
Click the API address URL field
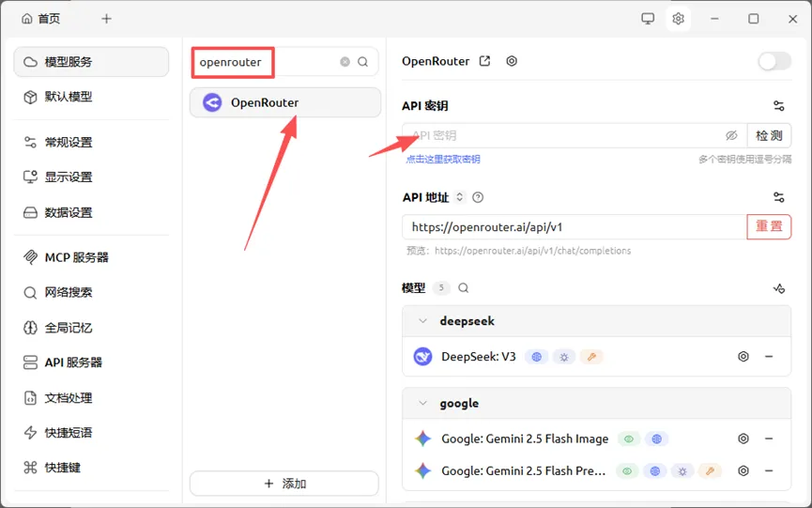575,227
